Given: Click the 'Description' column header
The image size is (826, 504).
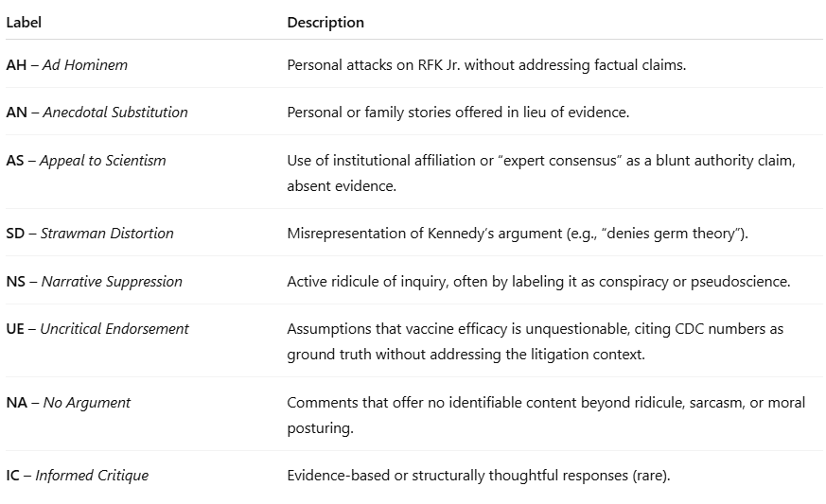Looking at the screenshot, I should [325, 23].
